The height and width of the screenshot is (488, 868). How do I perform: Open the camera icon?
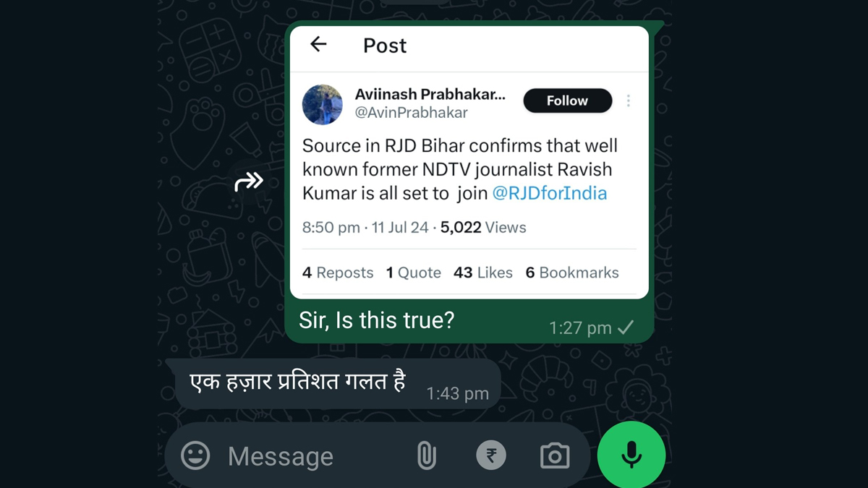(x=555, y=456)
